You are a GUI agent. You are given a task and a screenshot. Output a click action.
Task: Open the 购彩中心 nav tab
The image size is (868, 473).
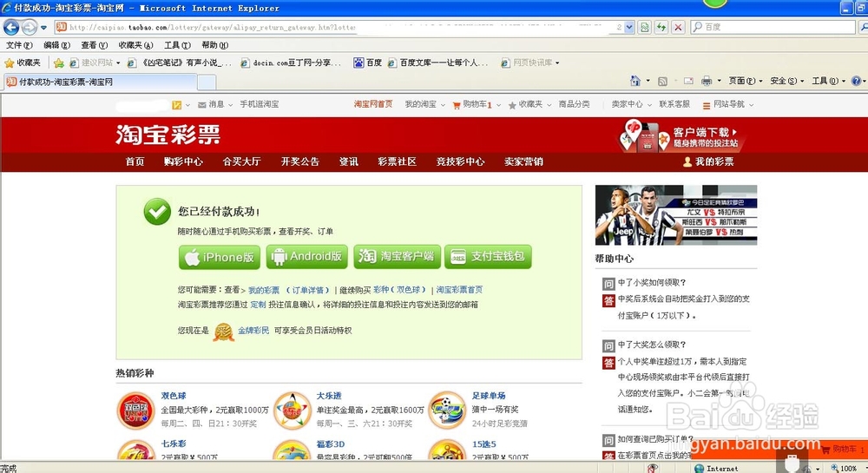pos(183,161)
